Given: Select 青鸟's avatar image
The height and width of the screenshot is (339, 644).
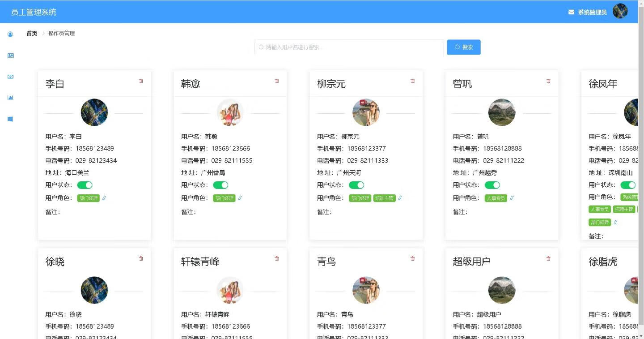Looking at the screenshot, I should (x=366, y=290).
